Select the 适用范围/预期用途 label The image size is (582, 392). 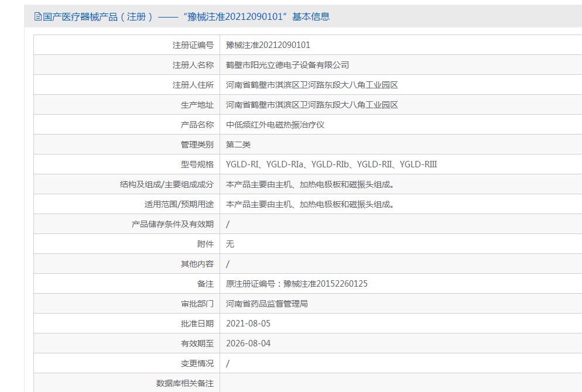[179, 204]
